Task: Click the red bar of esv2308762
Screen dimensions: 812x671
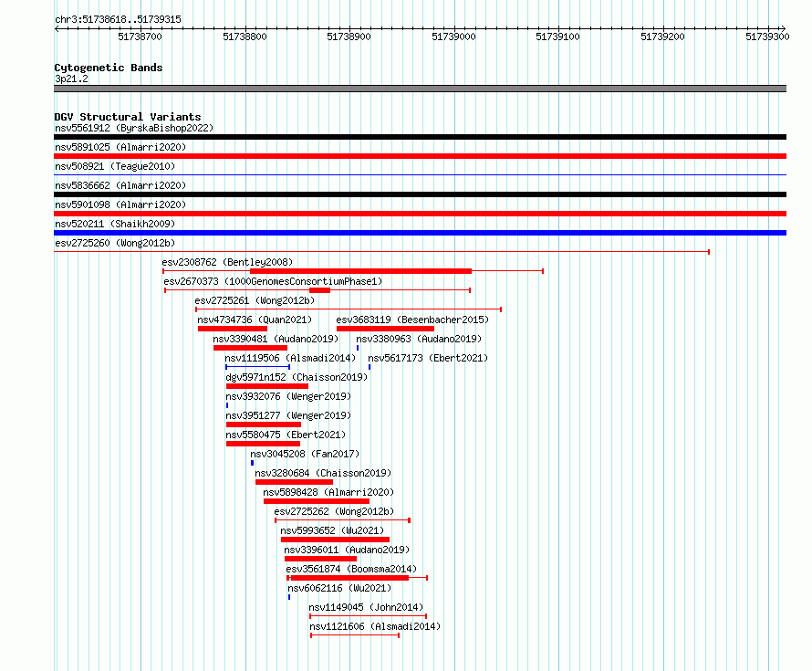Action: pos(360,271)
